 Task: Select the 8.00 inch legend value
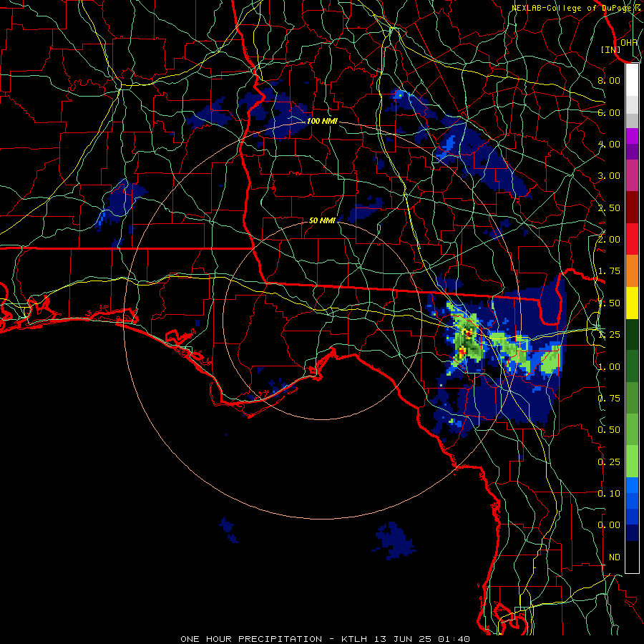pos(609,80)
